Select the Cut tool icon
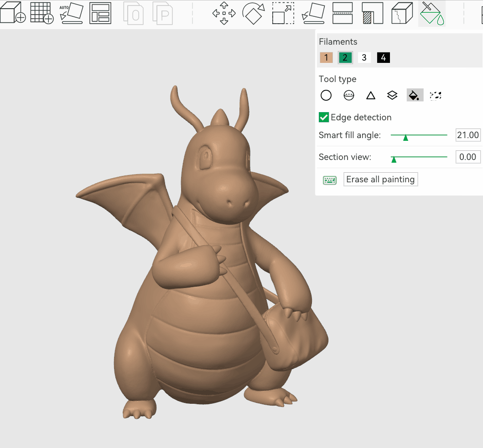This screenshot has height=448, width=483. click(x=343, y=13)
